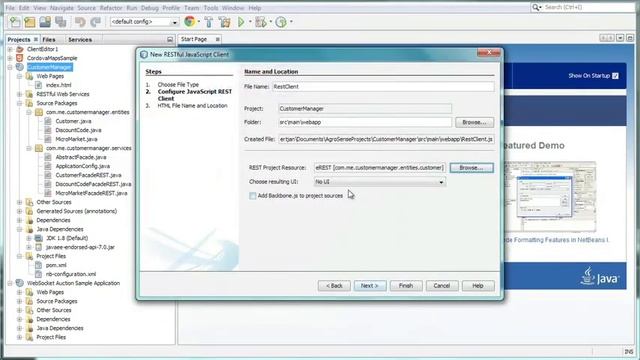Click the Chrome browser selection icon

189,22
